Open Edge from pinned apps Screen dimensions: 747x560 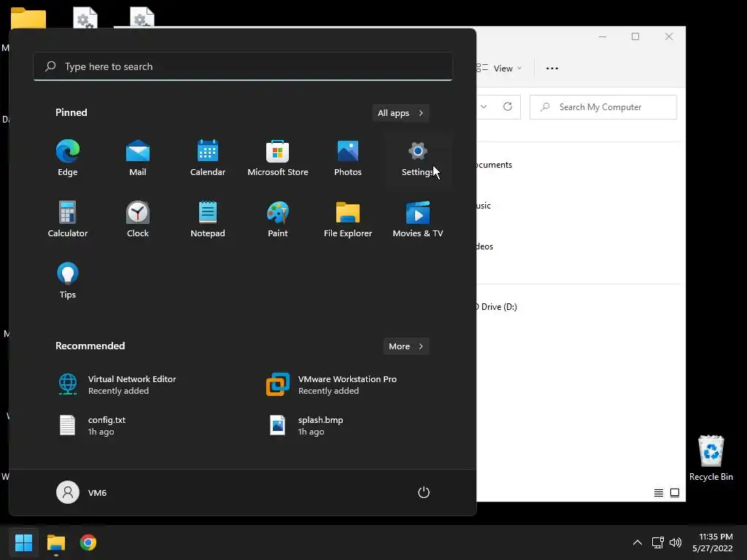point(68,158)
